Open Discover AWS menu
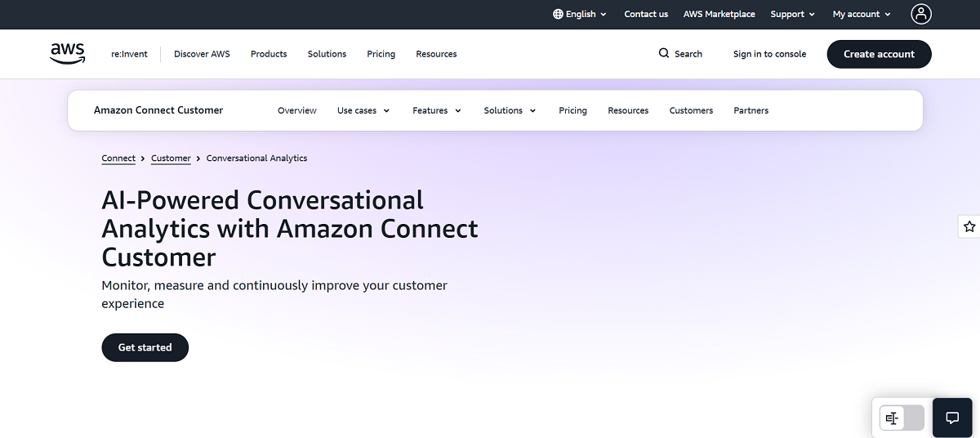 pyautogui.click(x=202, y=54)
